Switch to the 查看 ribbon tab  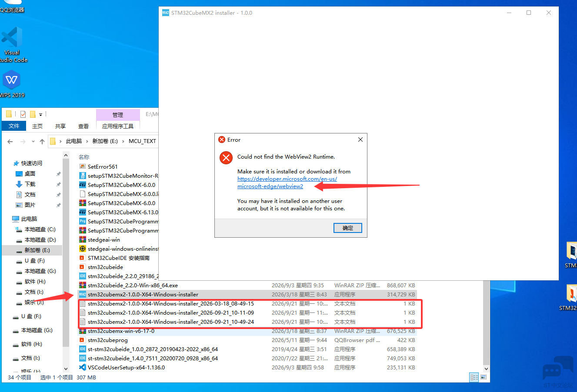83,126
